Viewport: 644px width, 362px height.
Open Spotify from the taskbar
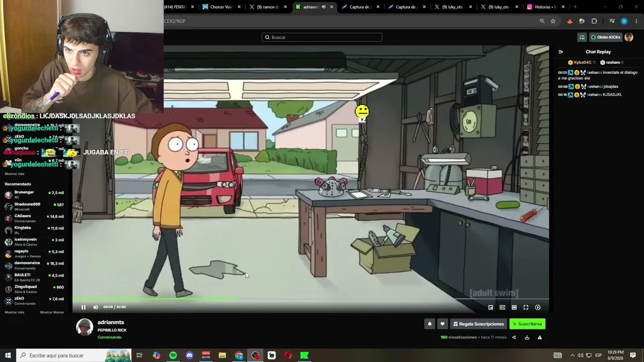pyautogui.click(x=173, y=355)
